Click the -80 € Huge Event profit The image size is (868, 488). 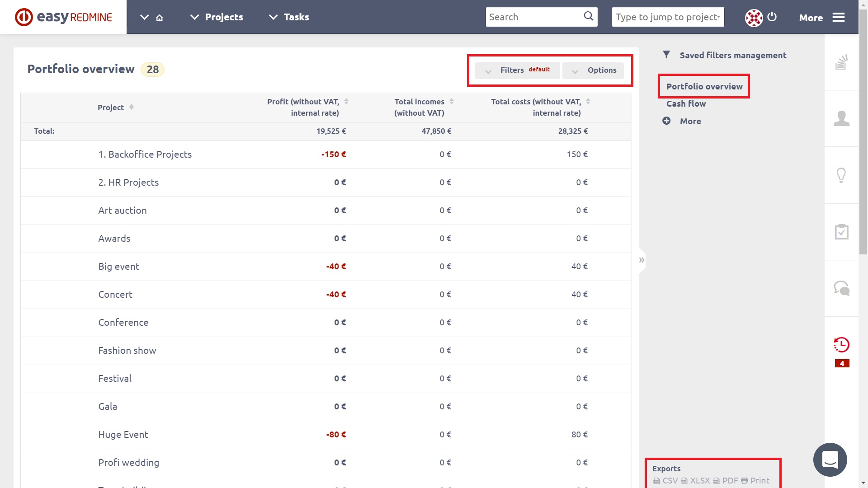pos(336,435)
